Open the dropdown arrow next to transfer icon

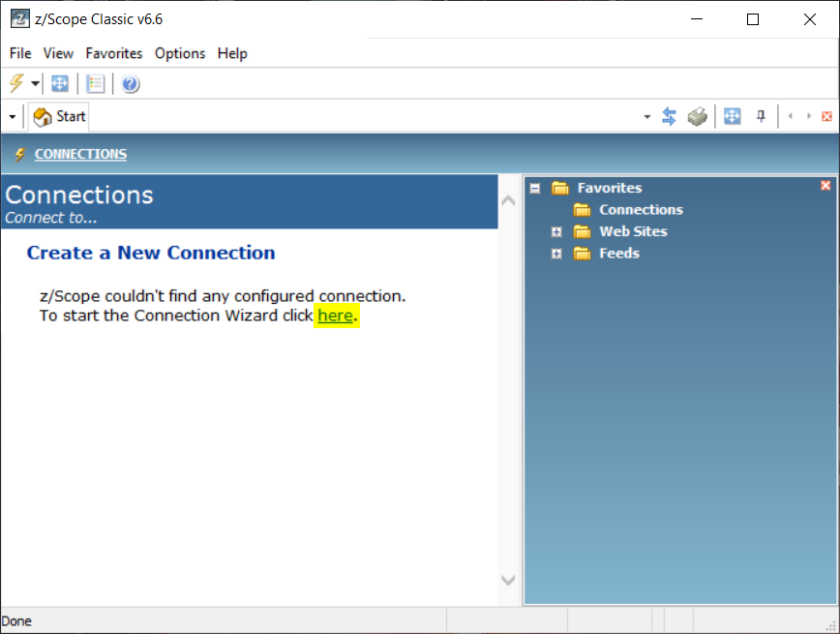point(647,116)
